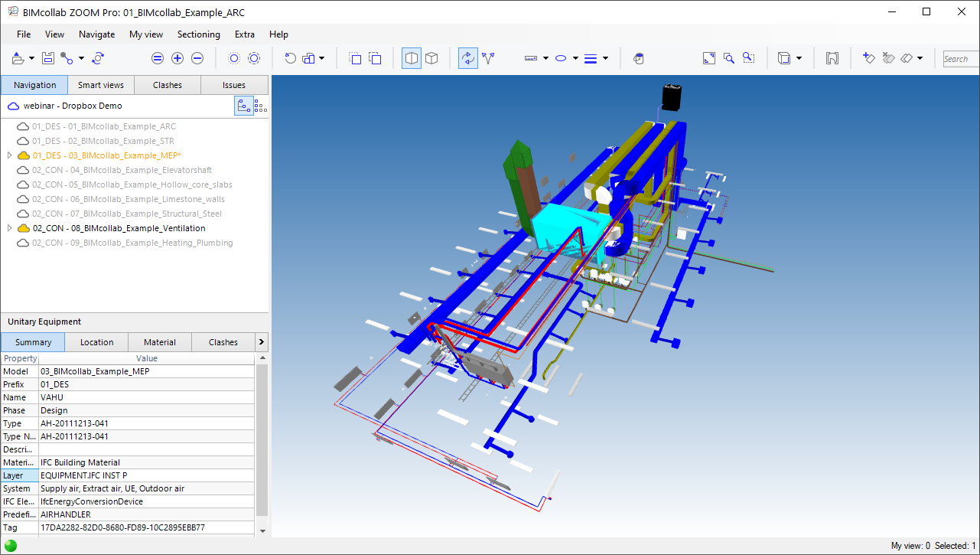This screenshot has height=555, width=980.
Task: Open the dropdown beside overlapping boxes icon
Action: click(322, 58)
